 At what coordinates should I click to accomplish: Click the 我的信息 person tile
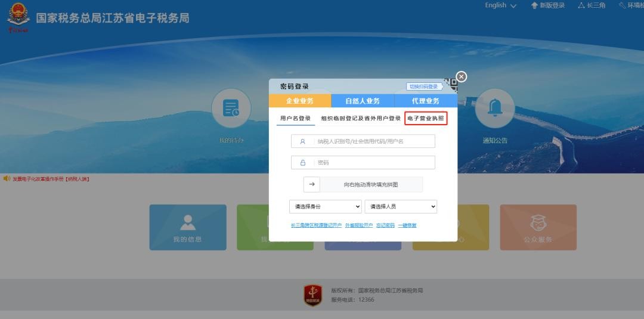(188, 227)
